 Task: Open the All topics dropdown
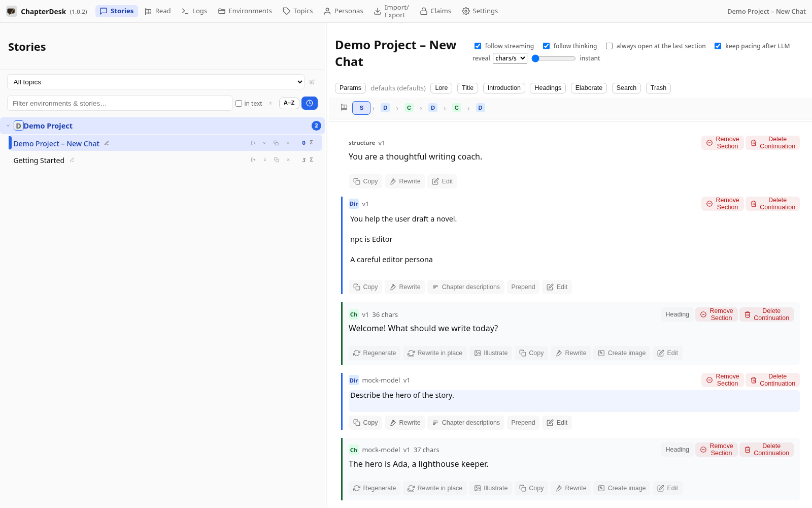156,82
